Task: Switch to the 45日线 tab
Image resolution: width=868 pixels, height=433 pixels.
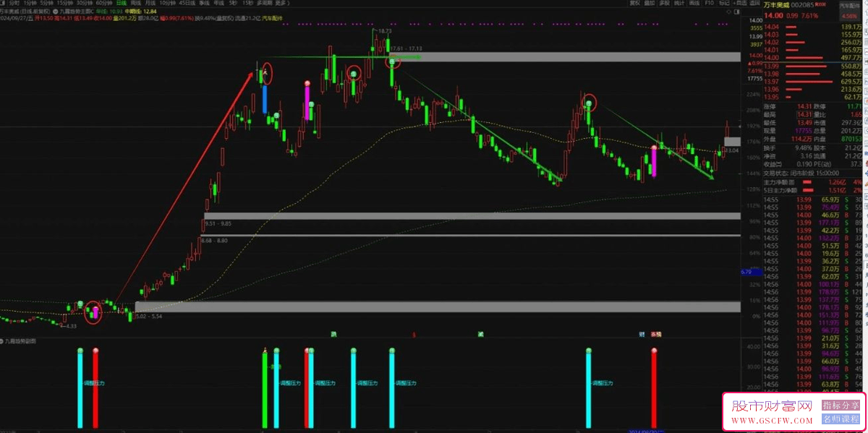Action: tap(187, 4)
